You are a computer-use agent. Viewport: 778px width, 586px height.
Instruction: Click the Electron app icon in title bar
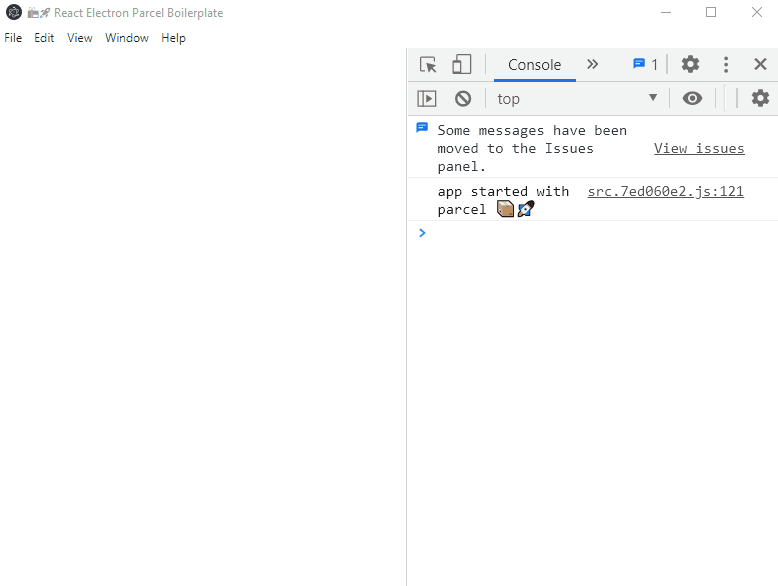point(14,13)
